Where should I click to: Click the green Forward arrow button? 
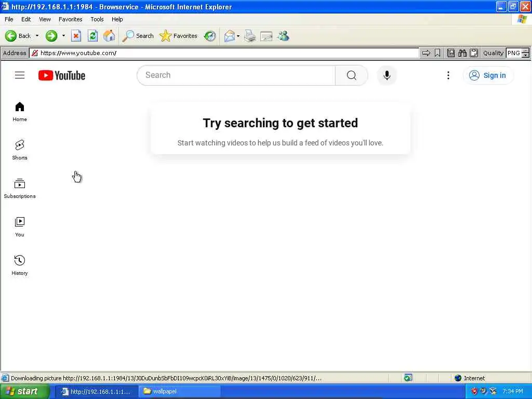coord(51,36)
